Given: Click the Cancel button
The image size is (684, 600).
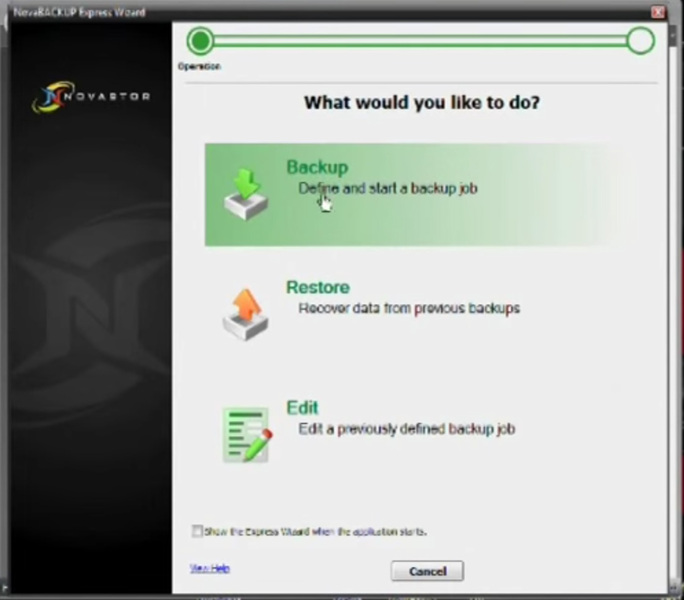Looking at the screenshot, I should click(428, 571).
